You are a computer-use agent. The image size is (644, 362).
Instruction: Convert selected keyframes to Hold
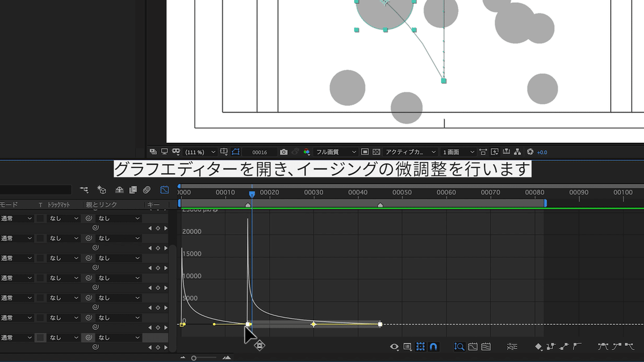(551, 347)
